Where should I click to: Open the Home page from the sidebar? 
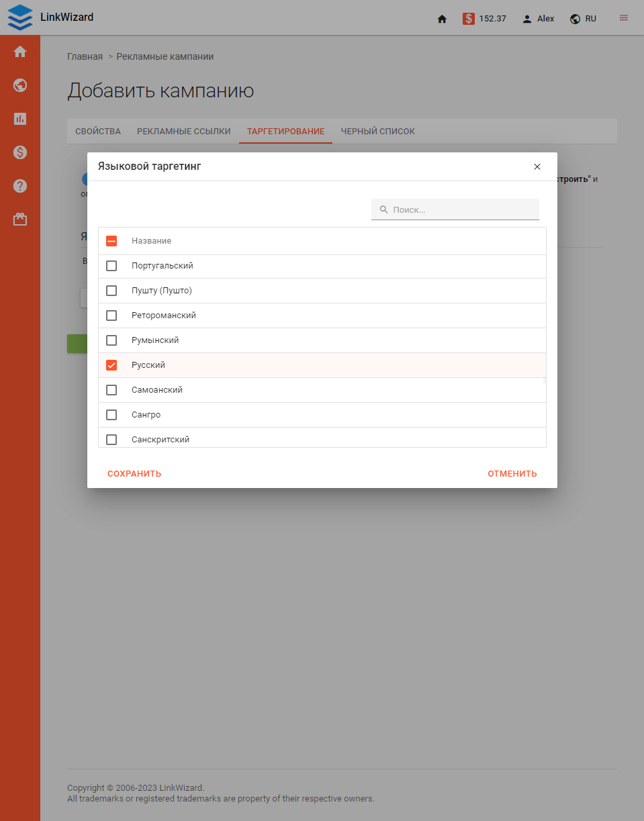[x=20, y=51]
